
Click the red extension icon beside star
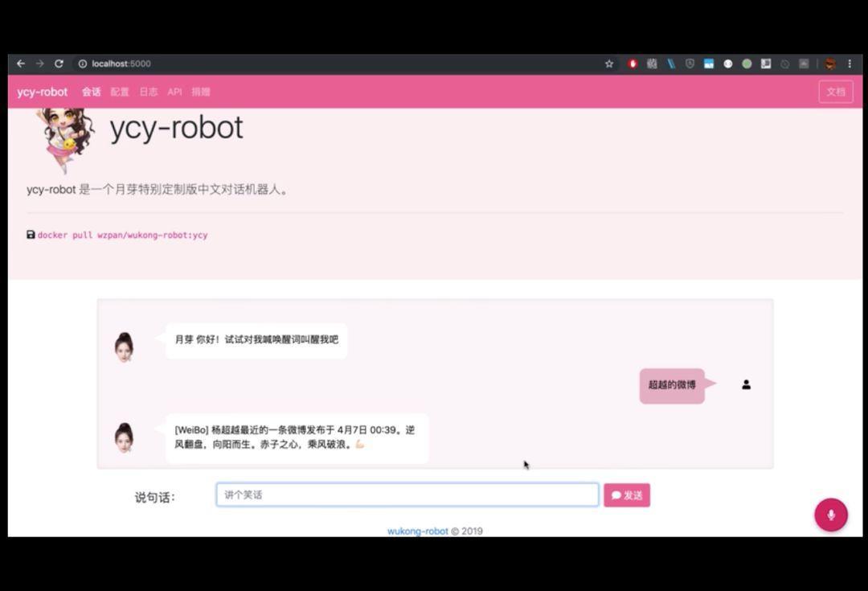(633, 64)
